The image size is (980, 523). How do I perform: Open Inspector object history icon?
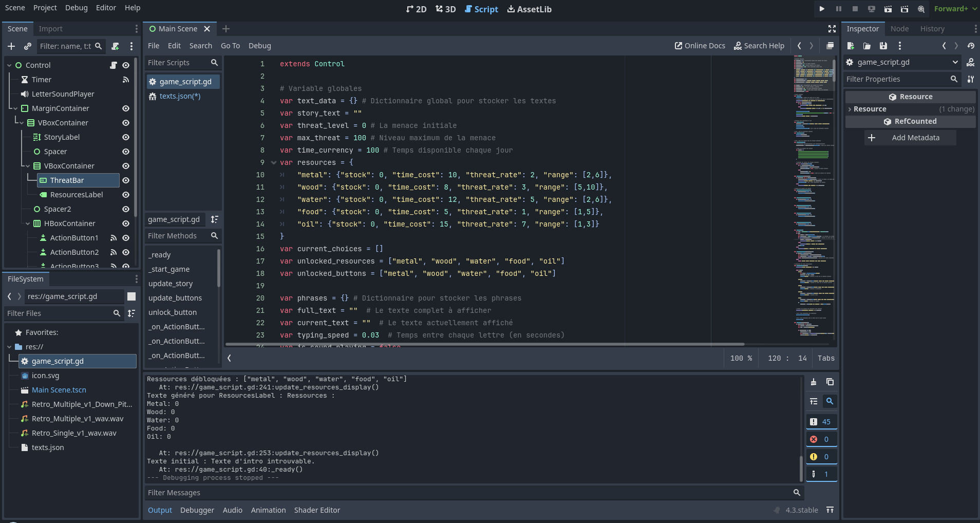pos(971,46)
